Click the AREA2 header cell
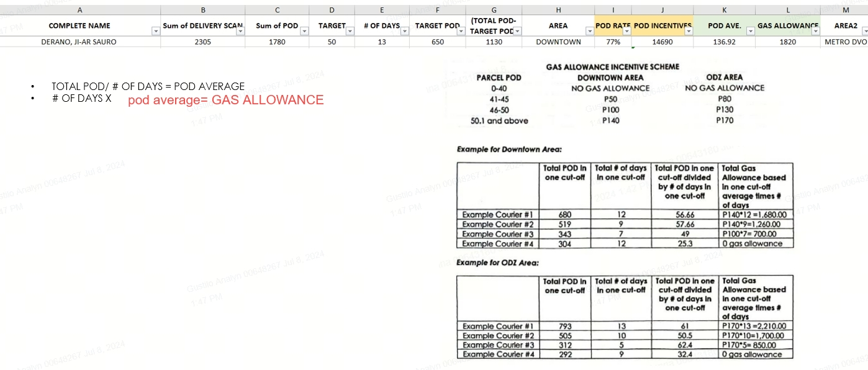868x370 pixels. point(844,25)
